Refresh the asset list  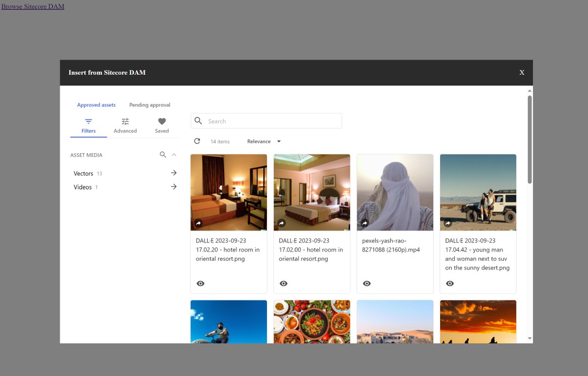tap(197, 141)
